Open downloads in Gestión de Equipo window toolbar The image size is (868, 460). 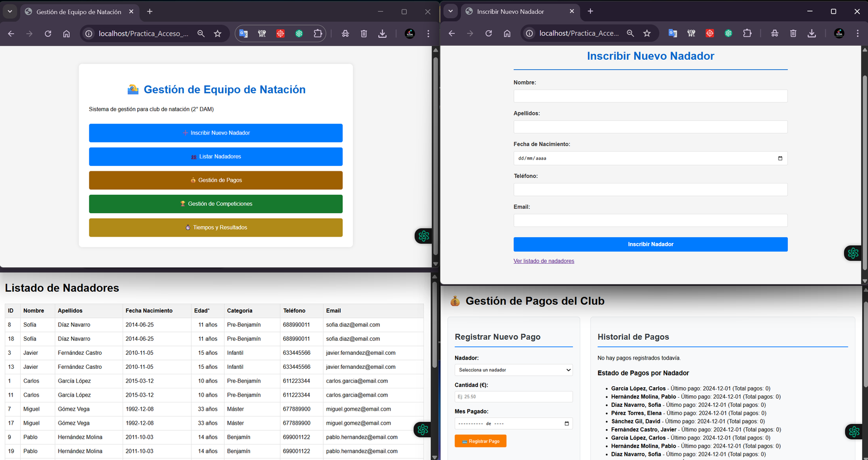tap(382, 34)
